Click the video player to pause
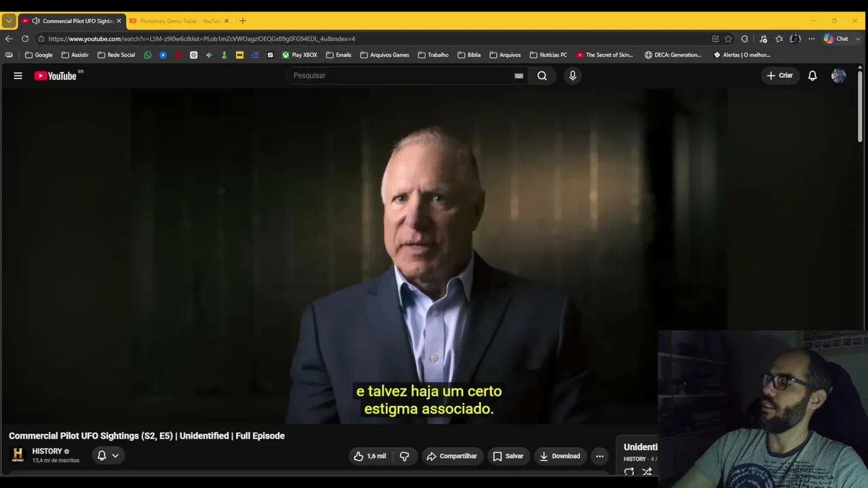This screenshot has width=868, height=488. pyautogui.click(x=432, y=256)
